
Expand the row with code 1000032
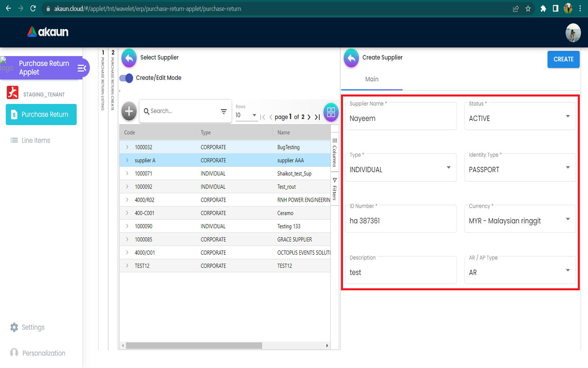pyautogui.click(x=127, y=147)
